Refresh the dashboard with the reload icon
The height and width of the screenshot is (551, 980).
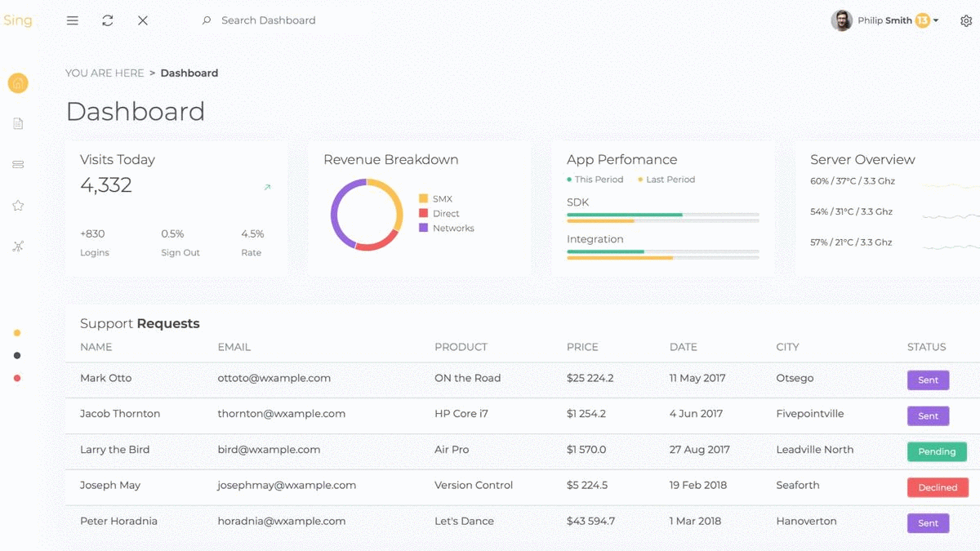point(107,20)
